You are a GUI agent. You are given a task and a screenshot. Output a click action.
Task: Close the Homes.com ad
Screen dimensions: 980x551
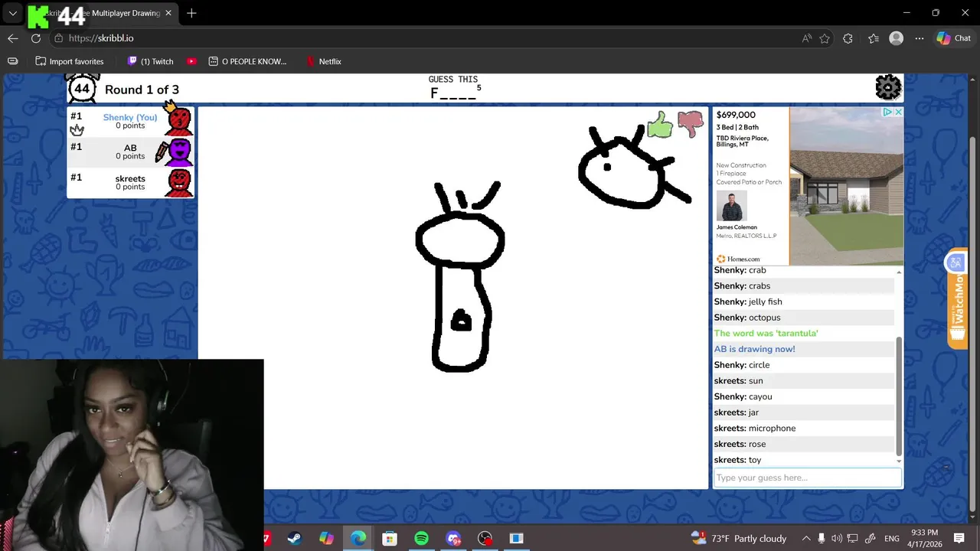pyautogui.click(x=898, y=112)
